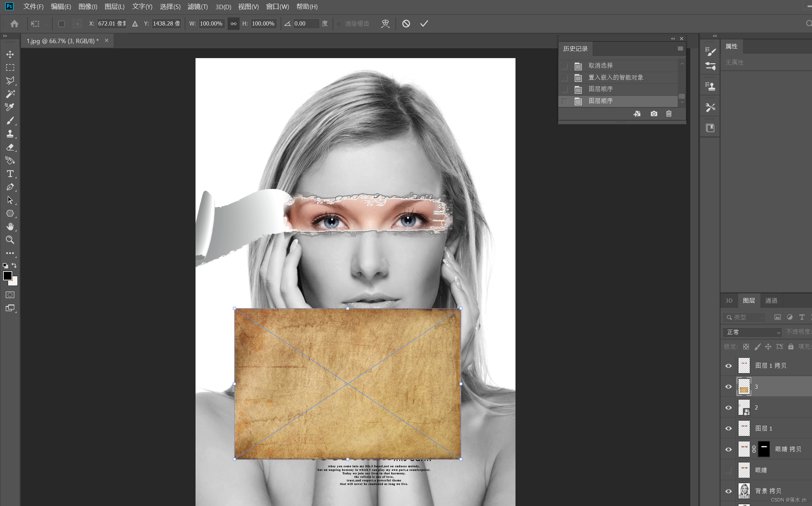
Task: Open the 正常 blend mode dropdown
Action: pyautogui.click(x=753, y=332)
